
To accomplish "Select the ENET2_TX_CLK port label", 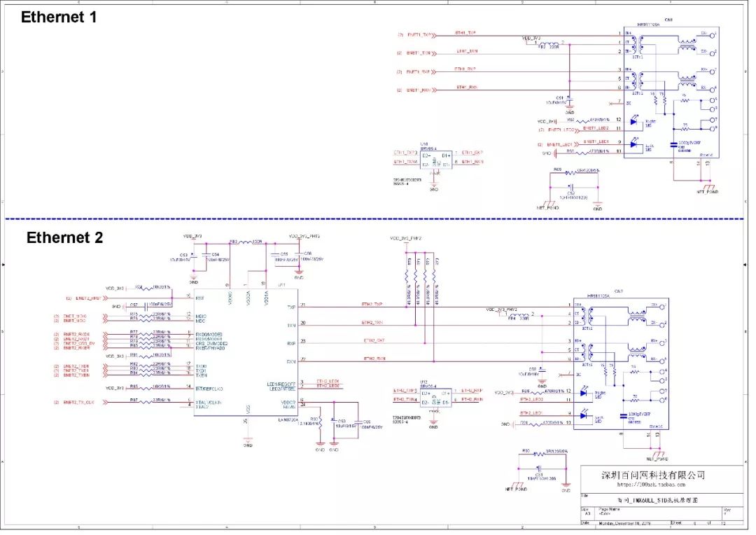I will (x=78, y=403).
